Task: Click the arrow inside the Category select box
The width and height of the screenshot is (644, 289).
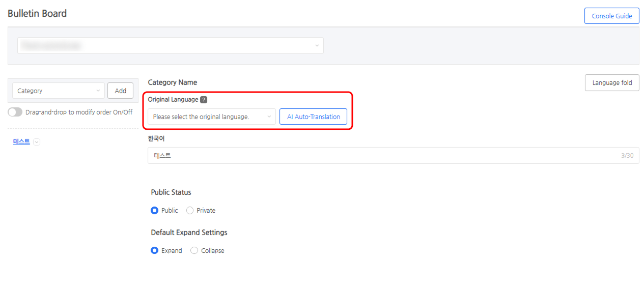Action: [98, 91]
